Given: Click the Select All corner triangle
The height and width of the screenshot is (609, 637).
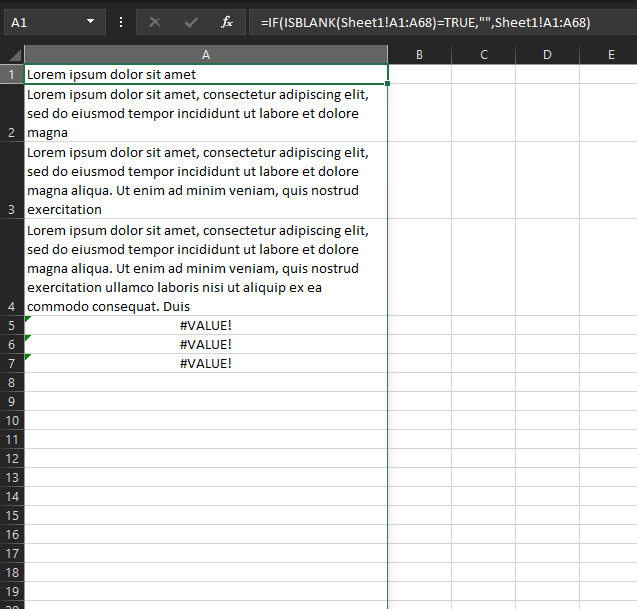Looking at the screenshot, I should tap(15, 54).
